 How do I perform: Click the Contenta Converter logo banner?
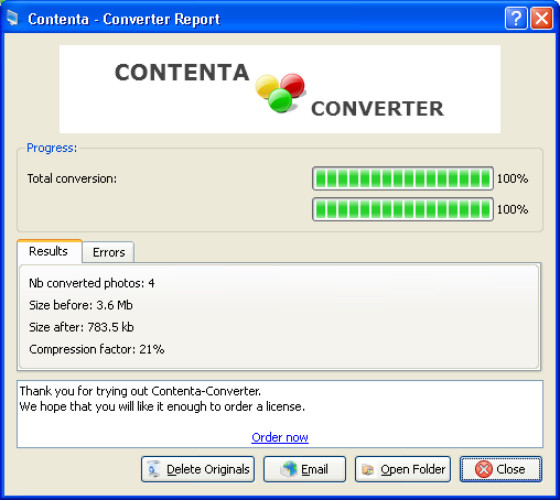point(280,89)
